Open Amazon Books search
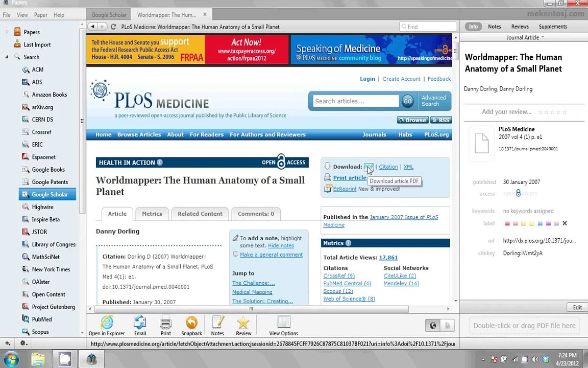The image size is (588, 368). 49,95
